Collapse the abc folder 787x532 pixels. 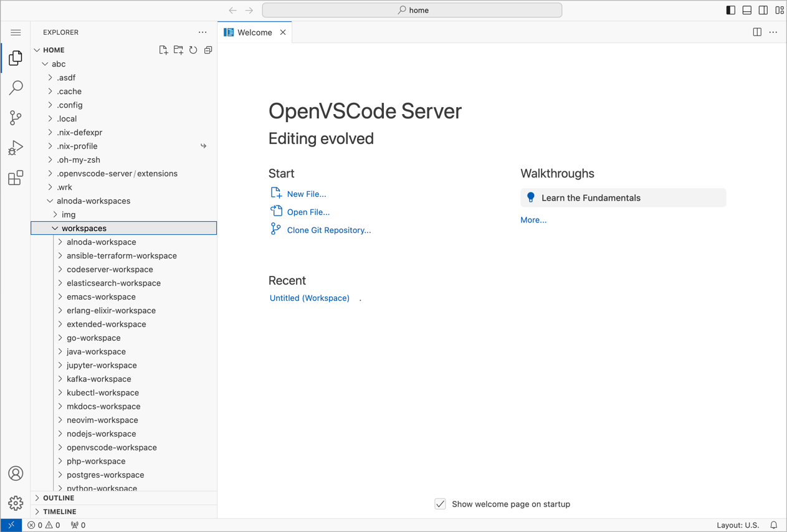(x=124, y=64)
